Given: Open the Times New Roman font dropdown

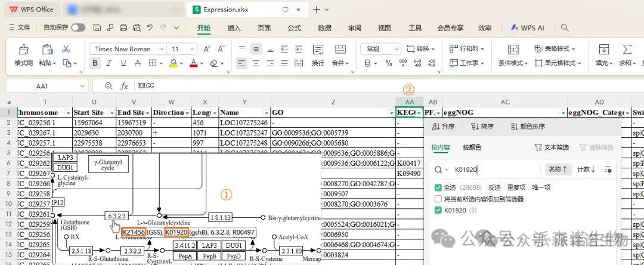Looking at the screenshot, I should [161, 49].
